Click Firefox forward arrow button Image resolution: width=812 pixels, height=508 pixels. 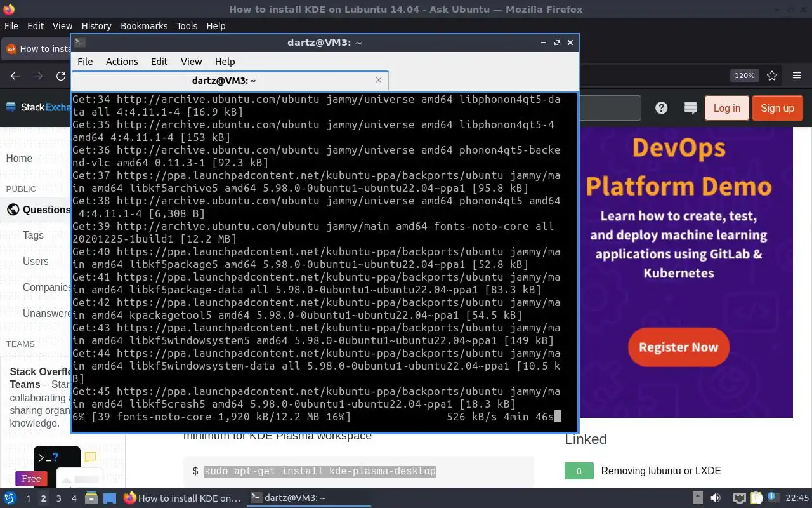coord(38,76)
